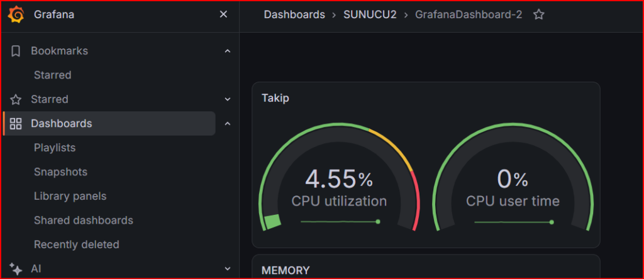Image resolution: width=644 pixels, height=279 pixels.
Task: Open Shared dashboards in the sidebar
Action: (84, 221)
